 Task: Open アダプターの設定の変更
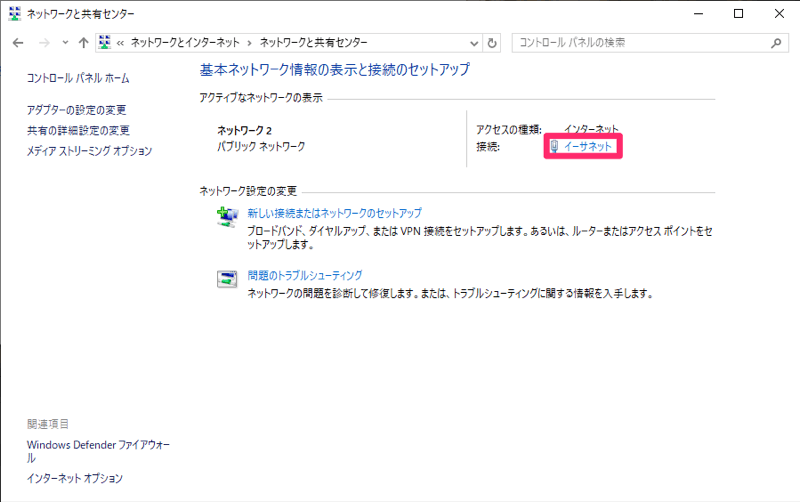click(x=77, y=110)
